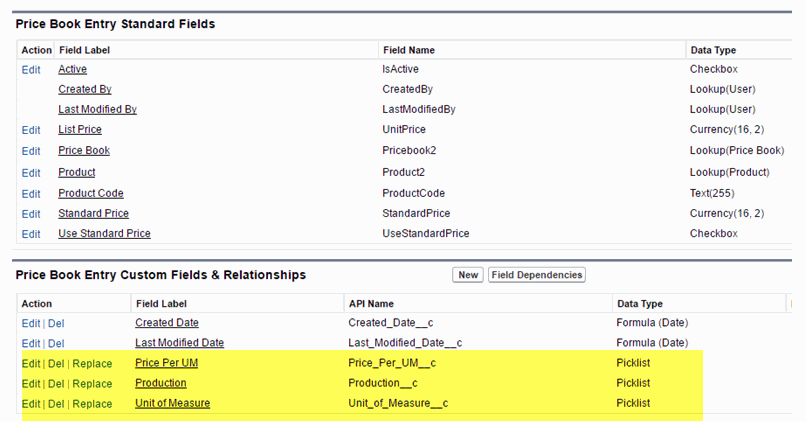
Task: Replace Unit of Measure picklist values
Action: [92, 404]
